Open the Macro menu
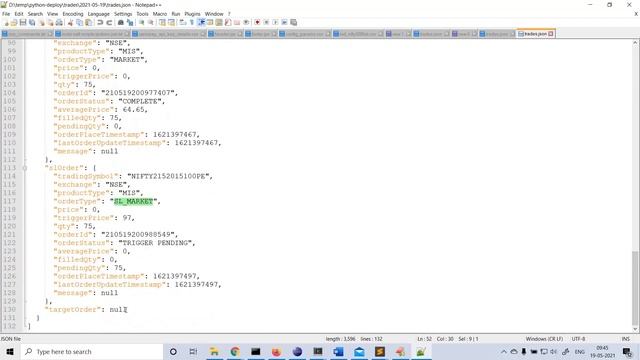 (160, 14)
